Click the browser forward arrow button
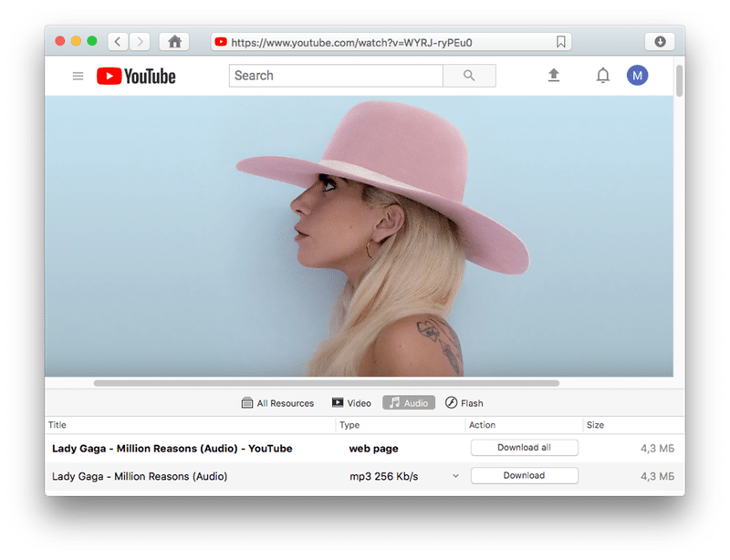This screenshot has width=730, height=560. pos(140,41)
